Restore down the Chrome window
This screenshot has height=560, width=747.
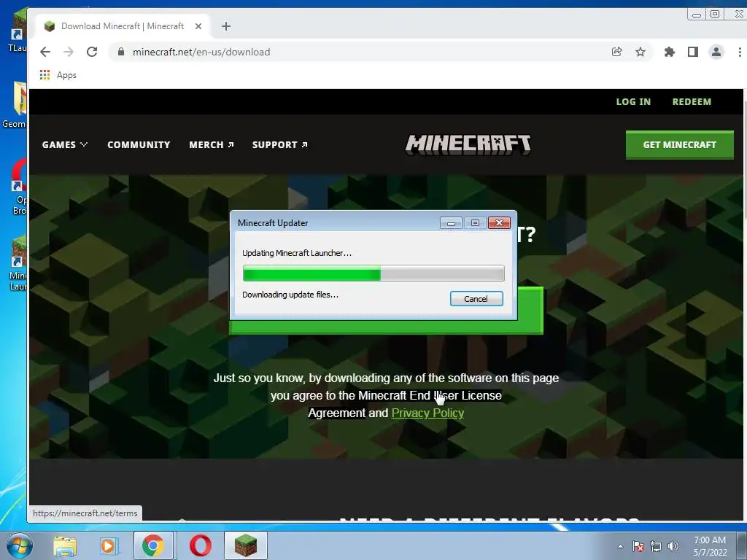pos(715,14)
